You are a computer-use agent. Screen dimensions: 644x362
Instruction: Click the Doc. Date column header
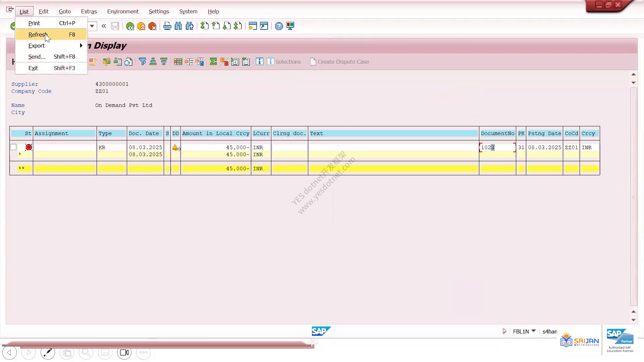[x=145, y=133]
